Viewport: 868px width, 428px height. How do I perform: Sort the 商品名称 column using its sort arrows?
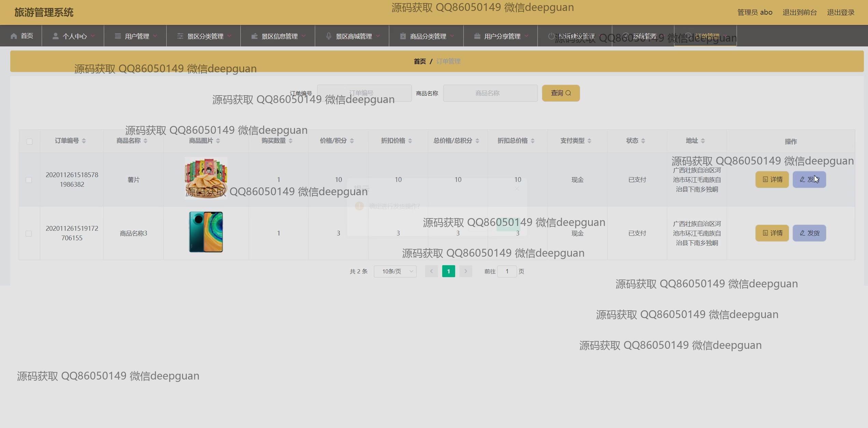(x=145, y=141)
